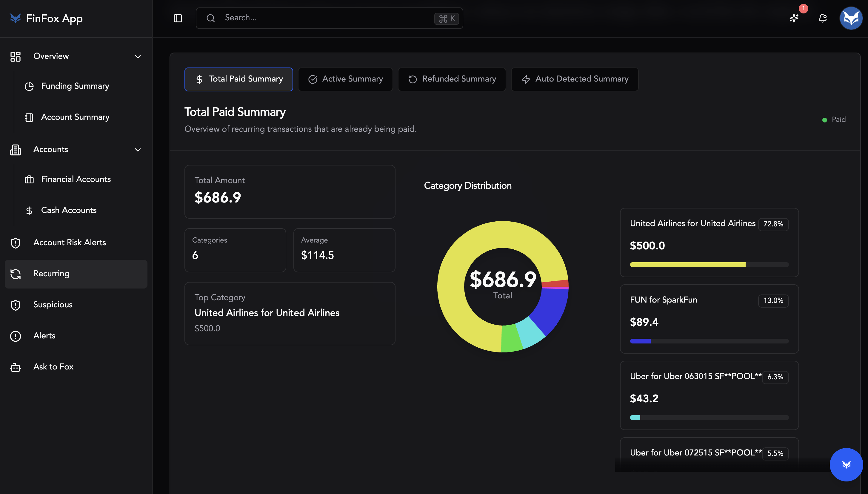Click the Account Summary notebook icon
The height and width of the screenshot is (494, 868).
coord(29,117)
